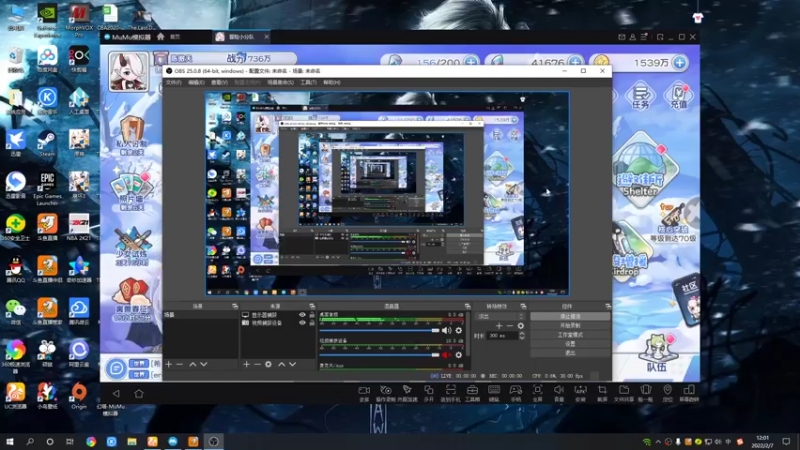Click the top button in OBS Controls panel
The width and height of the screenshot is (800, 450).
[570, 316]
